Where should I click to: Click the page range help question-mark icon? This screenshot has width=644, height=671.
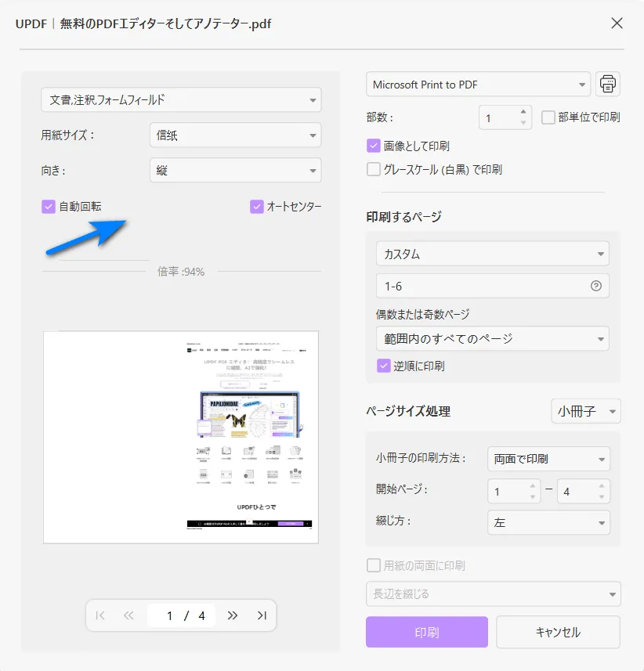click(x=596, y=286)
